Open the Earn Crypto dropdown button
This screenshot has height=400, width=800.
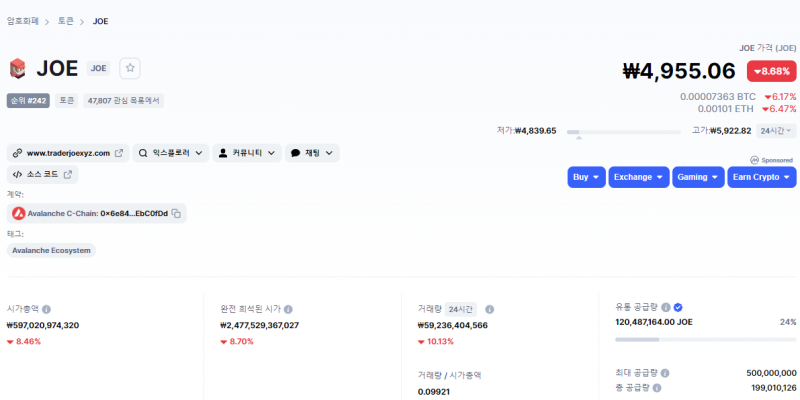[x=762, y=177]
